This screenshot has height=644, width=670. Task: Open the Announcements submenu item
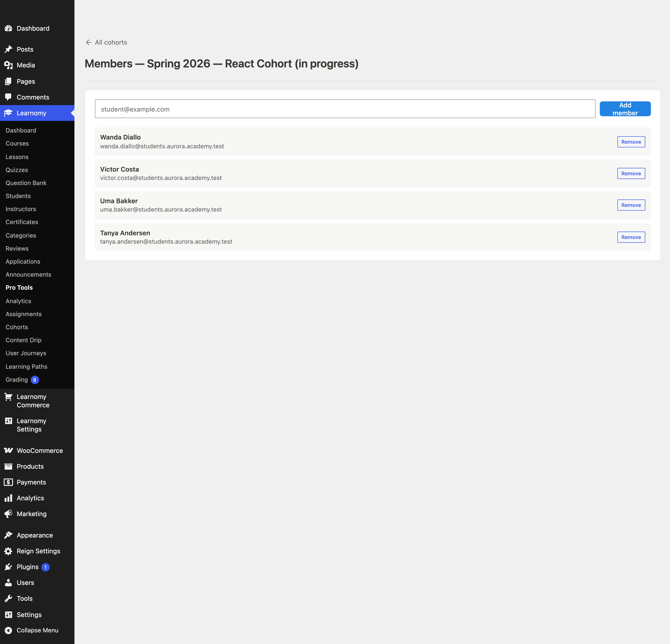tap(28, 274)
